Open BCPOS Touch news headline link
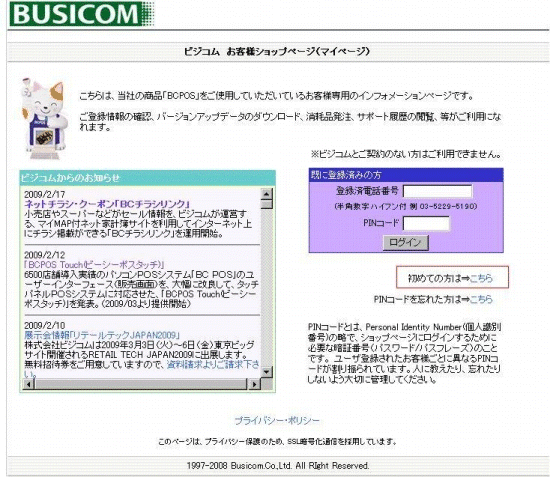550x477 pixels. [x=94, y=264]
